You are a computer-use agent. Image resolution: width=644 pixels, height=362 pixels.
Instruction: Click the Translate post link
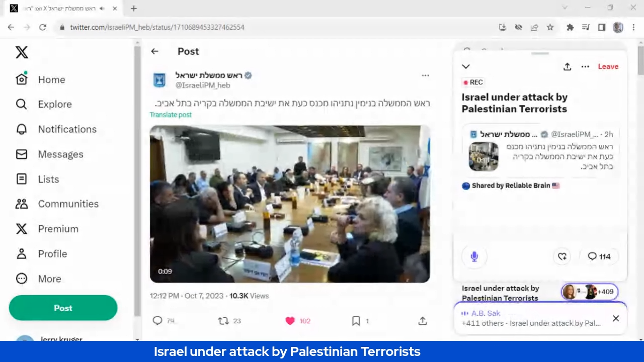click(171, 115)
